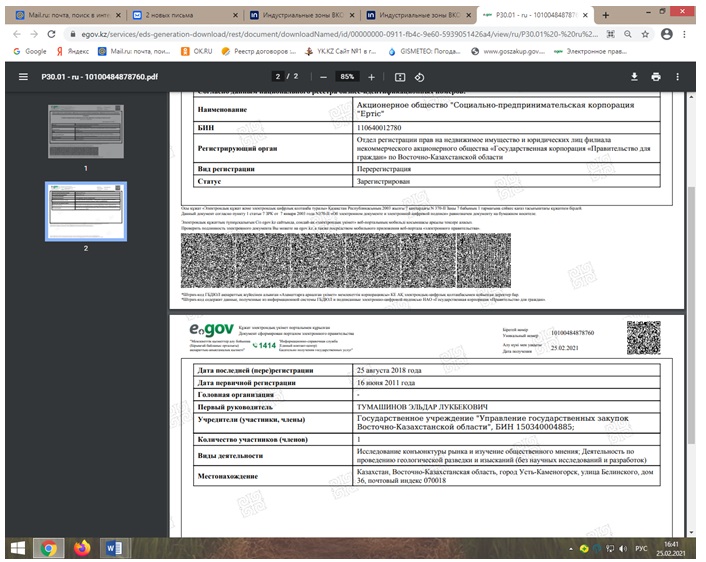706x562 pixels.
Task: Switch to the 'Mail.ru: почта, поиск' tab
Action: (x=68, y=15)
